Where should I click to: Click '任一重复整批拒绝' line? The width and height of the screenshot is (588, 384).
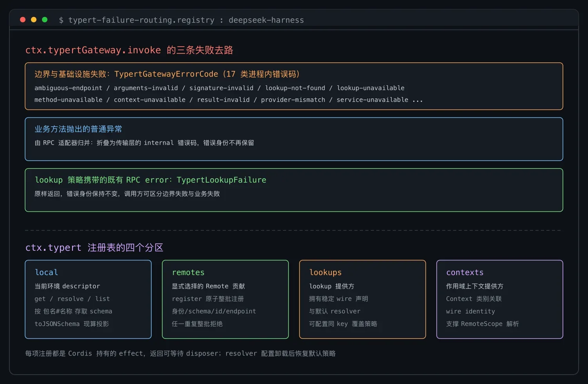pyautogui.click(x=197, y=324)
